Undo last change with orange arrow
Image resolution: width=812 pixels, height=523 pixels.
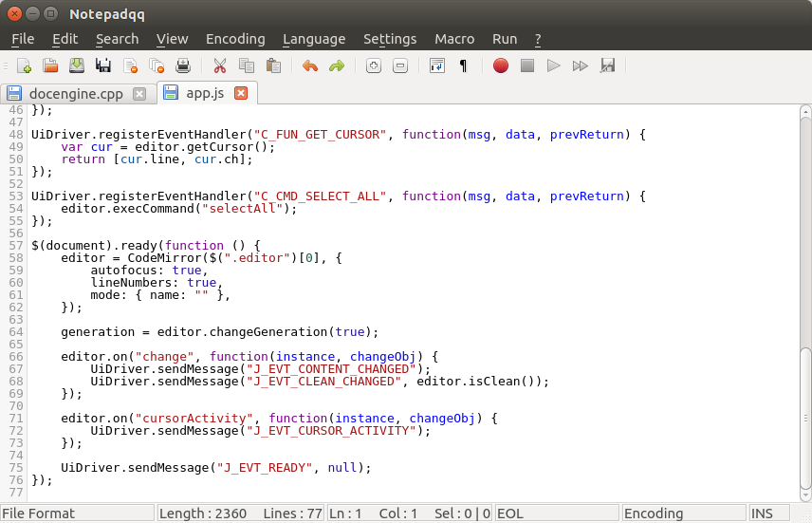click(309, 65)
